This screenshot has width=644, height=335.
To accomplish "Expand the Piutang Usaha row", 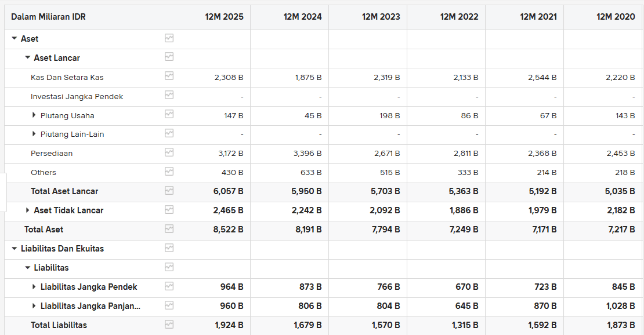I will pos(34,115).
